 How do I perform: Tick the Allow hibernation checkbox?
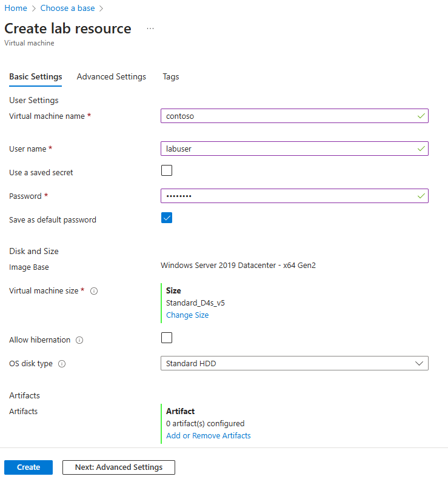tap(167, 338)
